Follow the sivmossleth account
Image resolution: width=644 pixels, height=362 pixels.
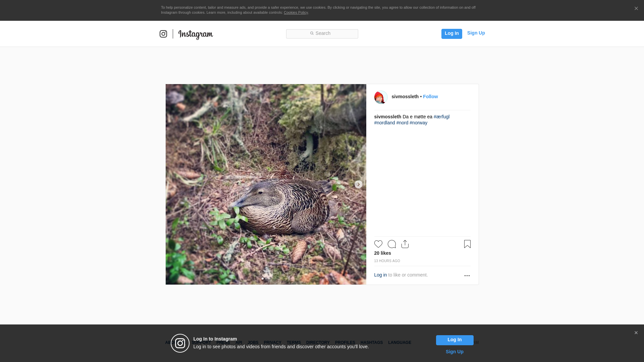430,97
